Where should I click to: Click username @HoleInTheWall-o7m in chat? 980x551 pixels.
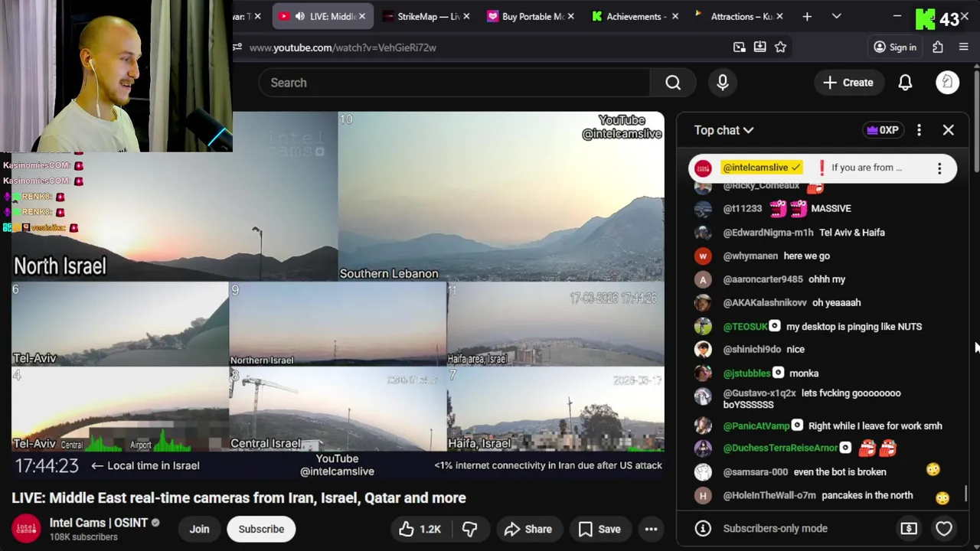coord(769,496)
